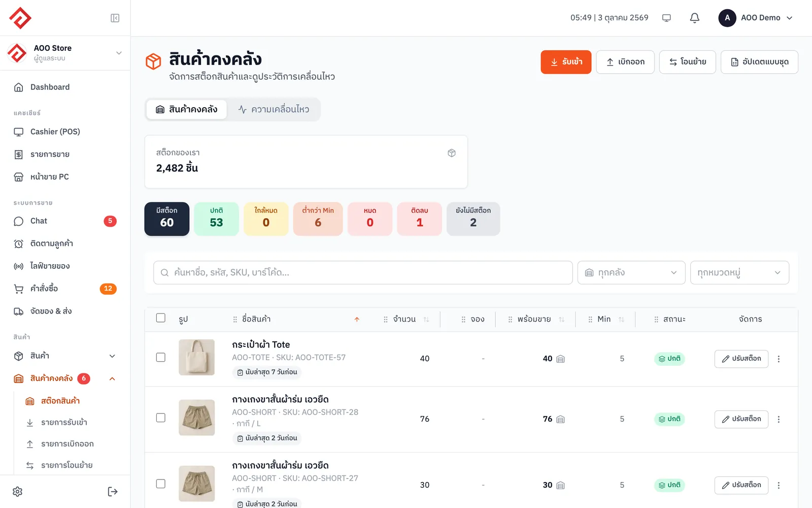The image size is (812, 508).
Task: Check the กระเป๋าผ้า Tote row checkbox
Action: tap(161, 357)
